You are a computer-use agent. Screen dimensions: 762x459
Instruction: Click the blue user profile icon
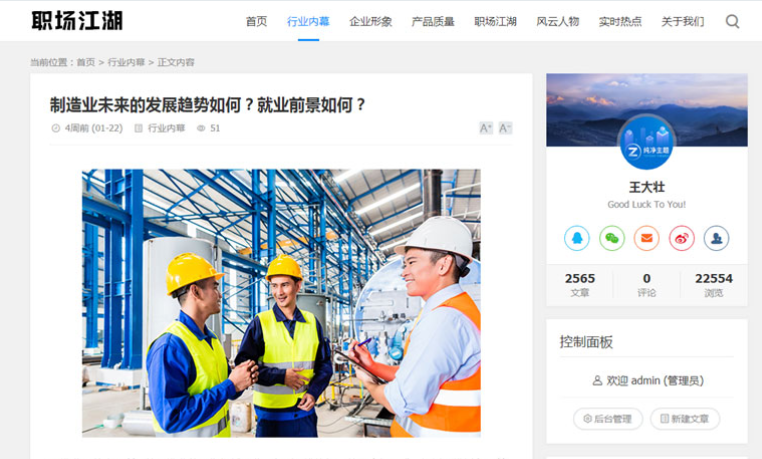pyautogui.click(x=716, y=238)
